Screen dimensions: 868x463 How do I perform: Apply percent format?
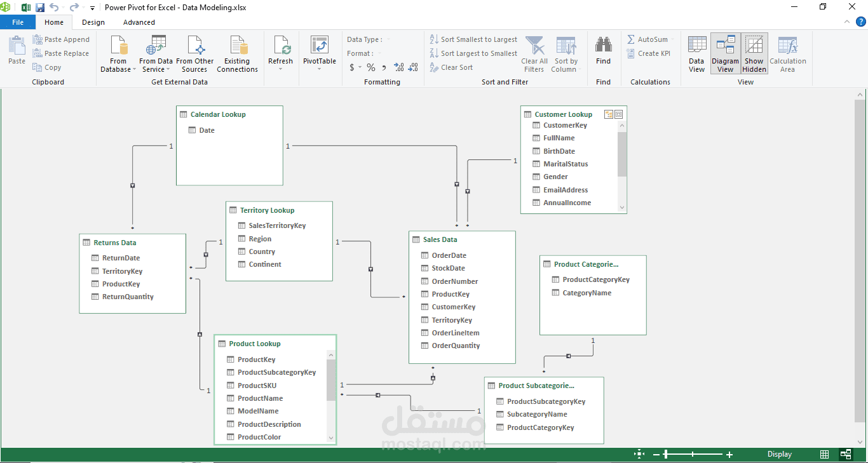click(371, 67)
